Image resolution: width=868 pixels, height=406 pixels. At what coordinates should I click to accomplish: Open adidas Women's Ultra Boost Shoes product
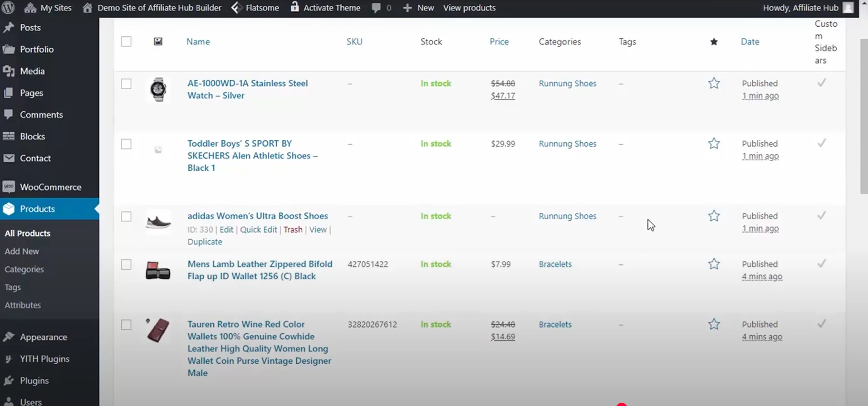point(258,216)
